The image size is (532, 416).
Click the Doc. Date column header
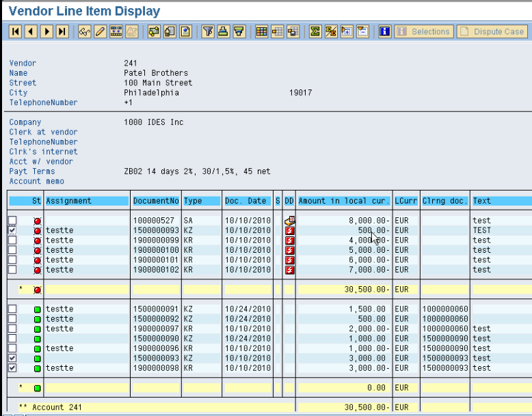click(248, 201)
